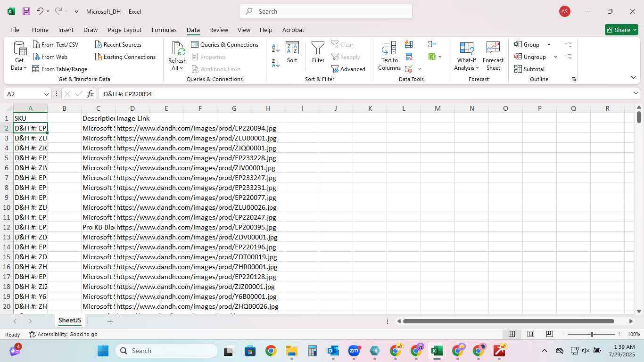Open the Outline dialog launcher
The height and width of the screenshot is (362, 644).
(574, 79)
